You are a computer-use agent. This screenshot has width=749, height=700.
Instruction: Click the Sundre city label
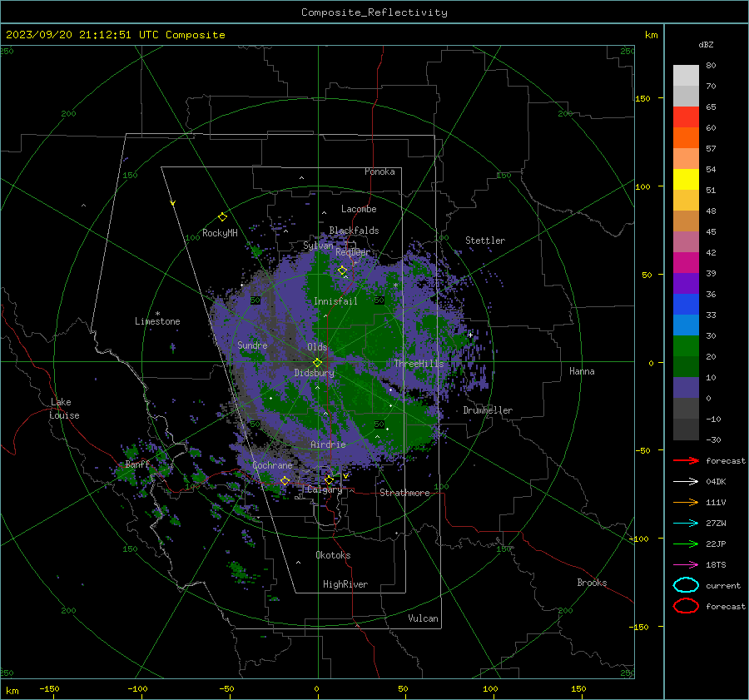(x=252, y=345)
